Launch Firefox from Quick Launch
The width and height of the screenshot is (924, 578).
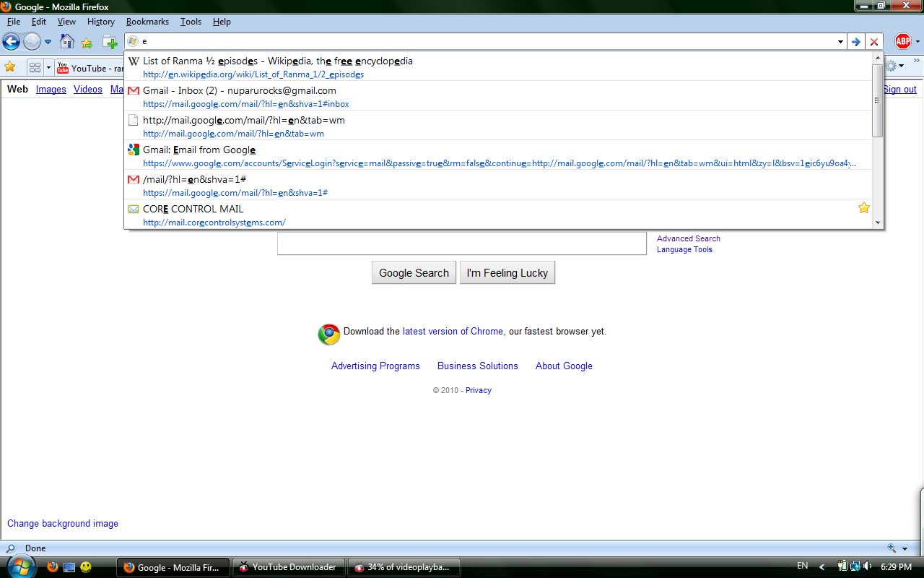click(52, 567)
